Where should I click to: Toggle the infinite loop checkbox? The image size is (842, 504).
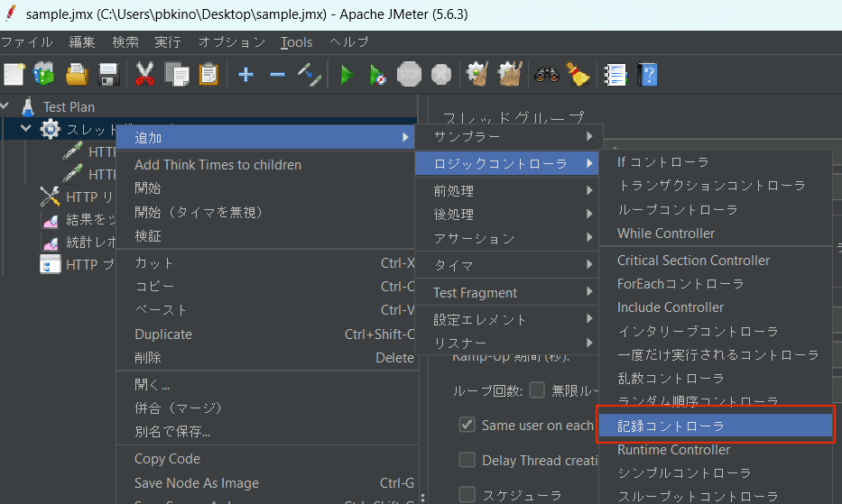pos(537,389)
